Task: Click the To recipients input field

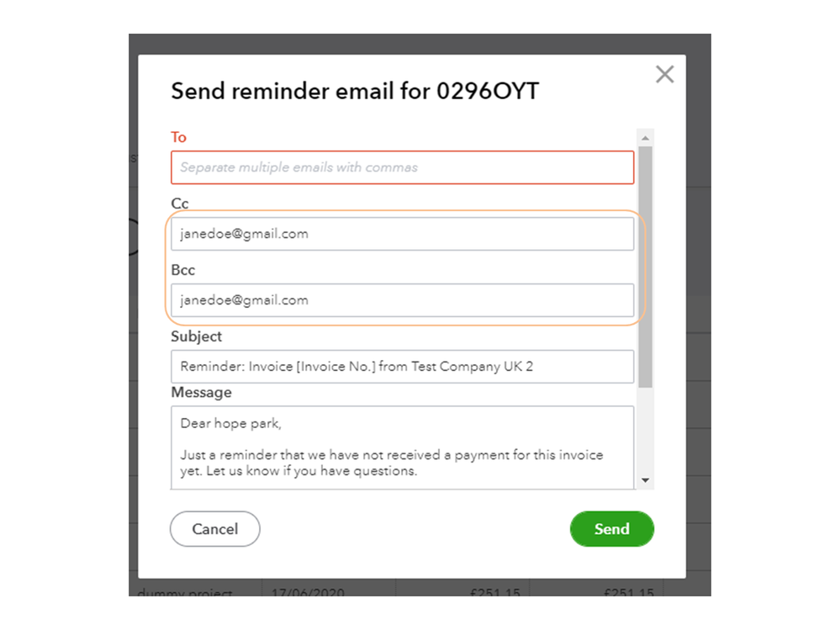Action: [x=402, y=167]
